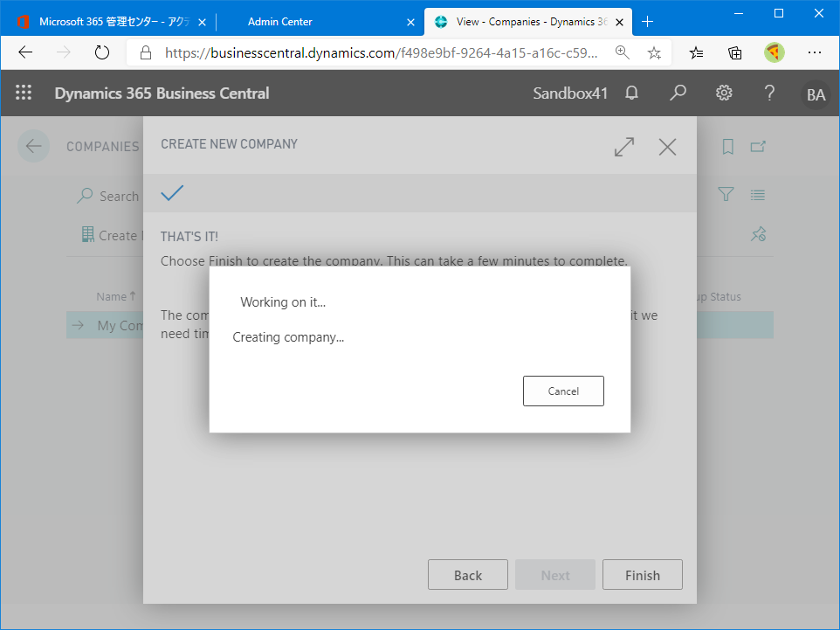Open Companies page in new window
This screenshot has width=840, height=630.
click(x=758, y=147)
